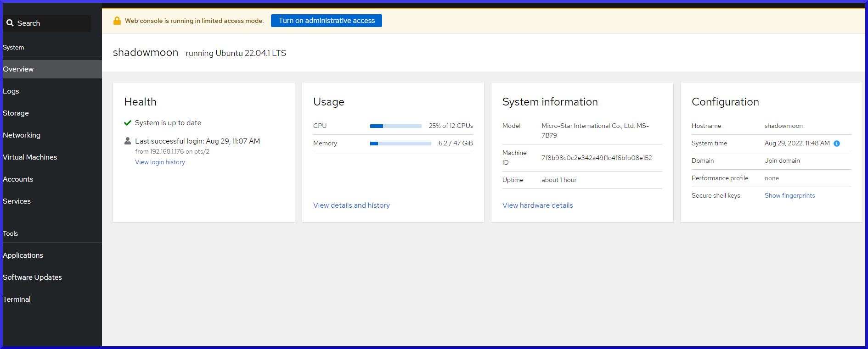Open Software Updates page
Viewport: 868px width, 349px height.
point(32,277)
